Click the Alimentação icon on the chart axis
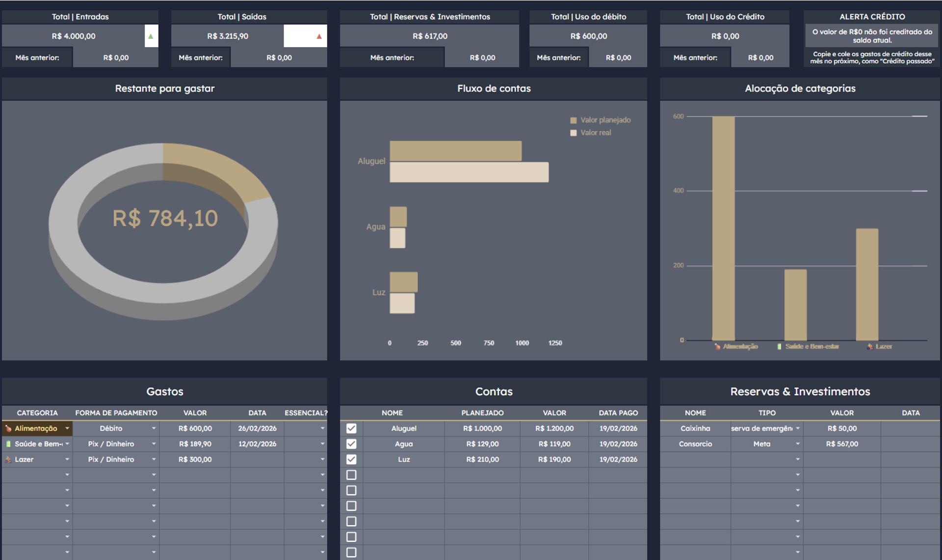Image resolution: width=942 pixels, height=560 pixels. click(x=717, y=347)
